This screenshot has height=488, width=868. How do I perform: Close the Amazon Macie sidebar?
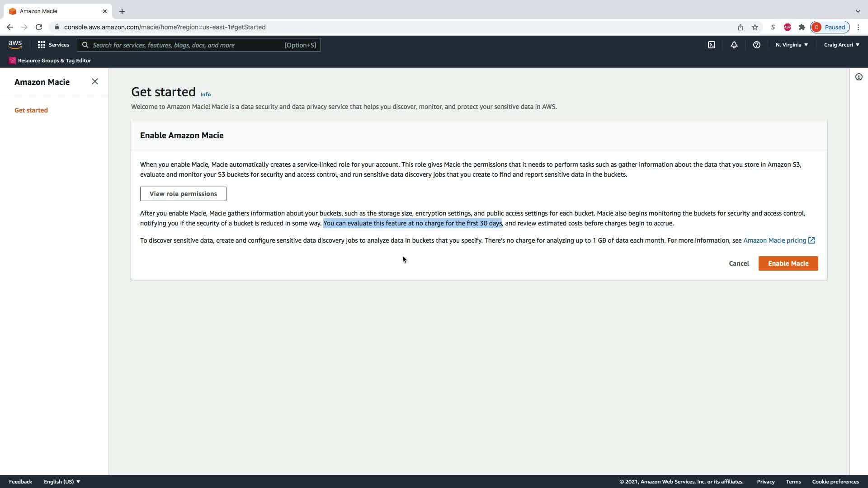tap(94, 81)
